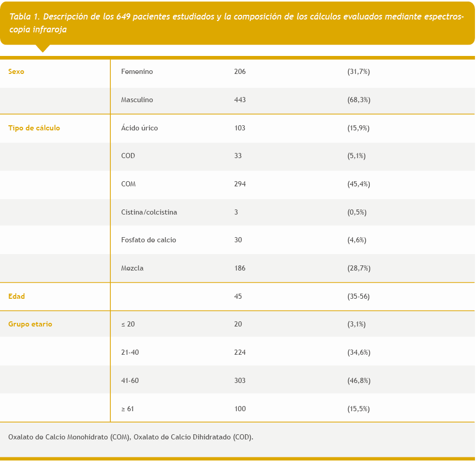Click the Tipo de cálculo header
Image resolution: width=476 pixels, height=462 pixels.
click(x=34, y=128)
